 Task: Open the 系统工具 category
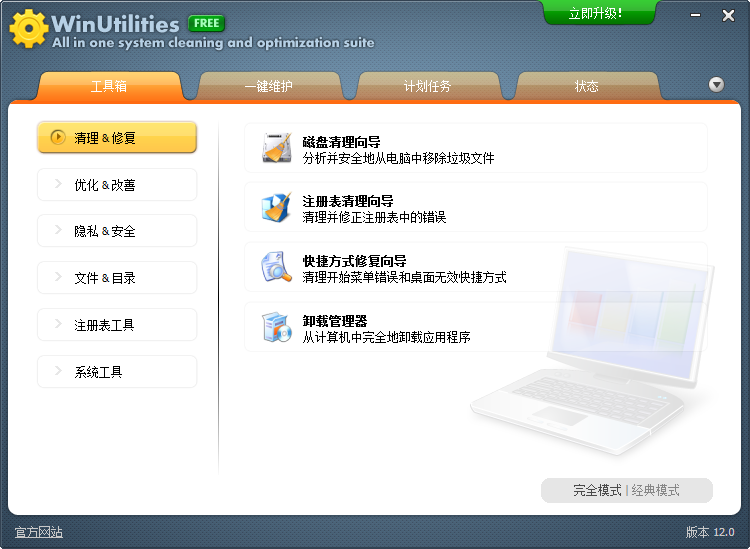tap(117, 372)
